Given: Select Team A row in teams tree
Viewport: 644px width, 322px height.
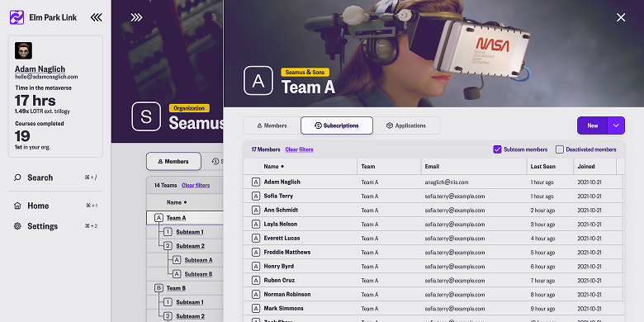Looking at the screenshot, I should (185, 218).
